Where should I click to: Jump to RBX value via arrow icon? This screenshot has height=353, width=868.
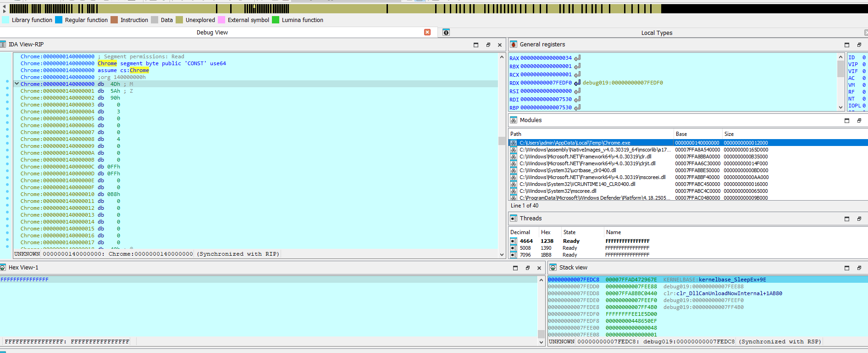(577, 66)
